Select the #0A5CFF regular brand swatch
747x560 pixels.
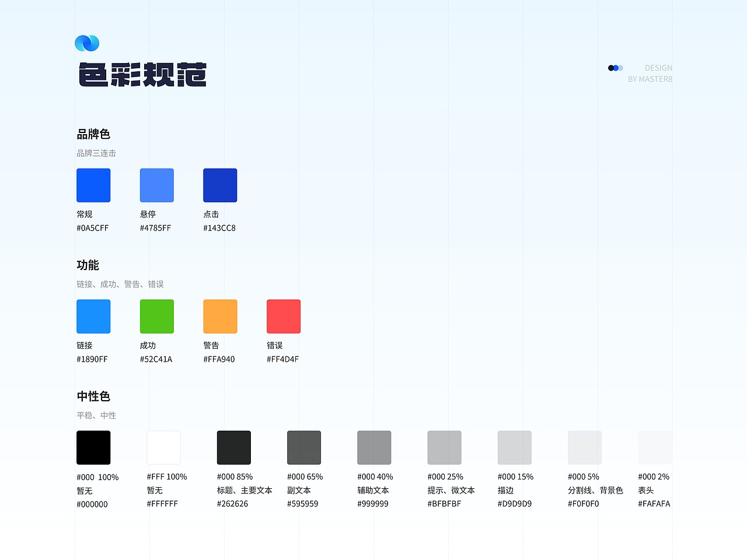(93, 185)
